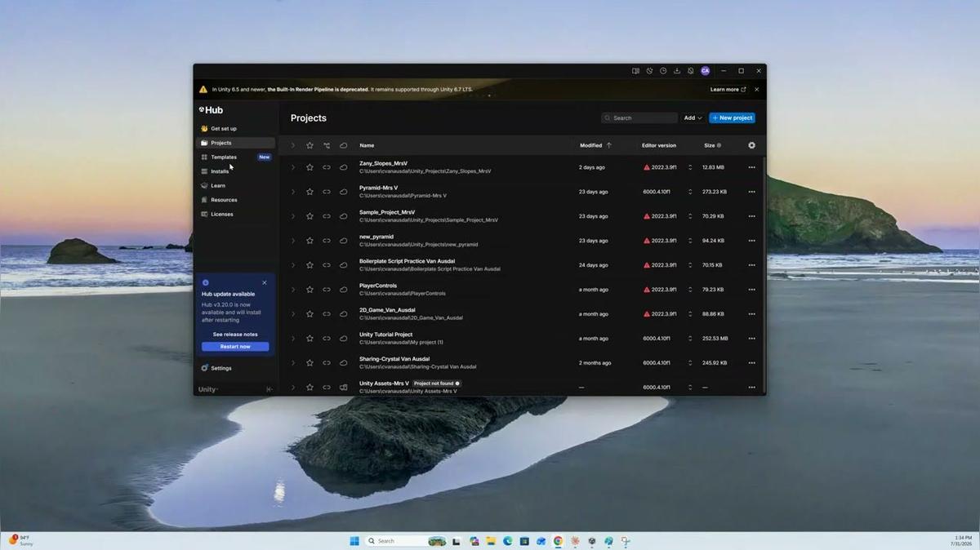Open Microsoft Edge from the taskbar
This screenshot has width=980, height=550.
[x=507, y=541]
